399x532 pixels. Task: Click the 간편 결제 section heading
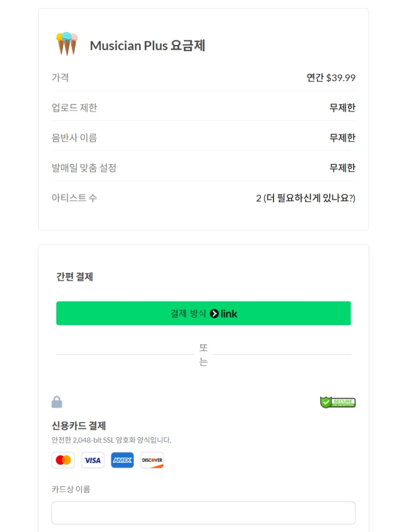tap(74, 276)
